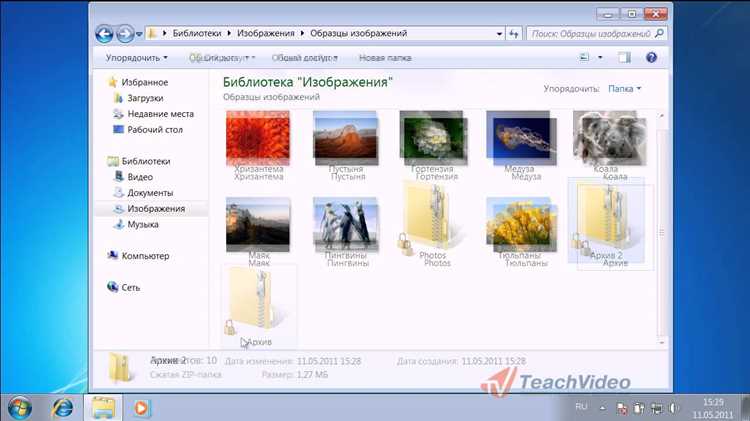The width and height of the screenshot is (750, 421).
Task: Select the Коала image thumbnail
Action: 609,138
